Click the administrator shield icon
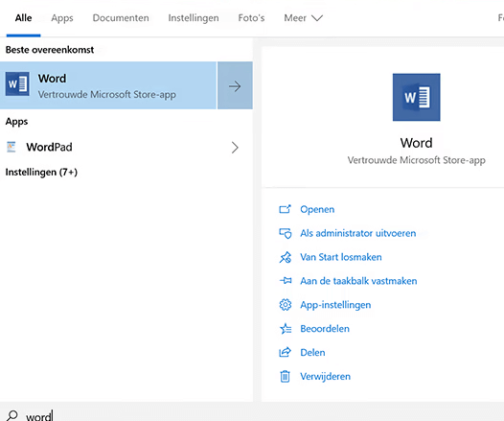 coord(286,233)
